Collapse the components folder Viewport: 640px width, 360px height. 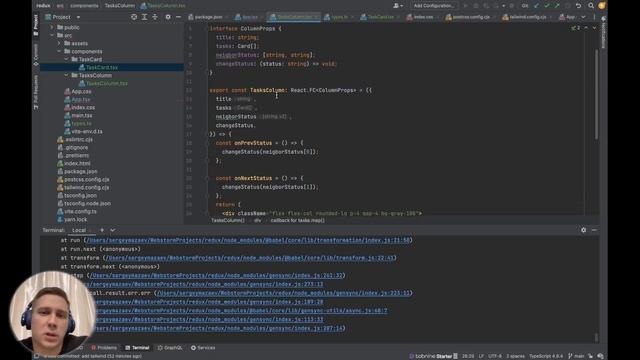pos(59,51)
